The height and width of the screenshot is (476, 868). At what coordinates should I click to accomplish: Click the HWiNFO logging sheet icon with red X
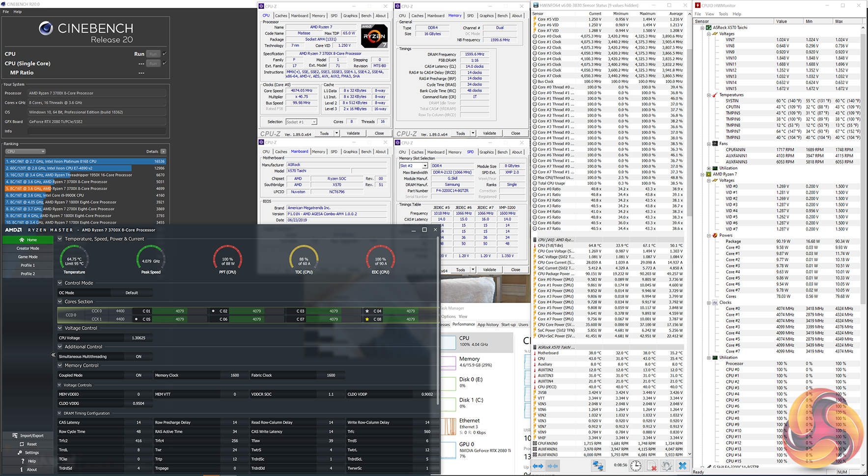pyautogui.click(x=651, y=466)
